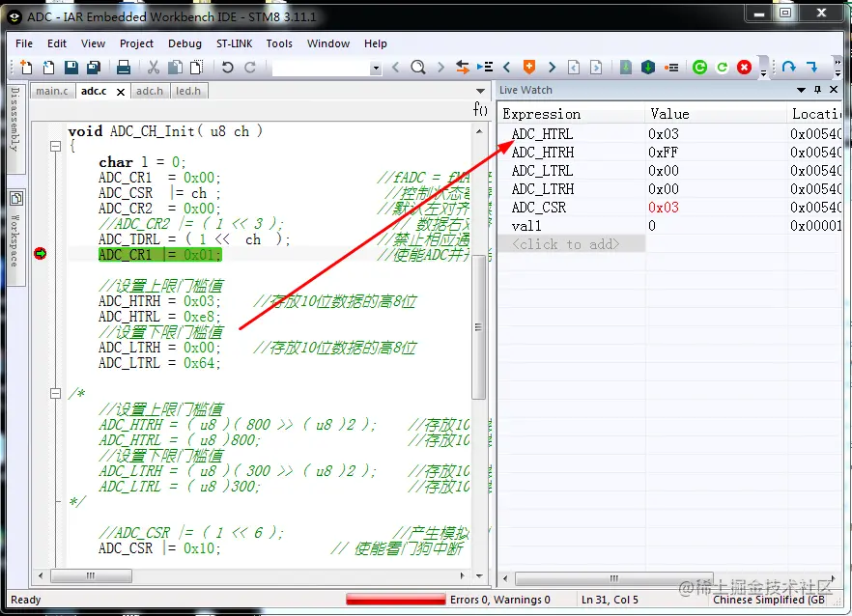The height and width of the screenshot is (616, 852).
Task: Open the function list f() button
Action: click(x=480, y=109)
